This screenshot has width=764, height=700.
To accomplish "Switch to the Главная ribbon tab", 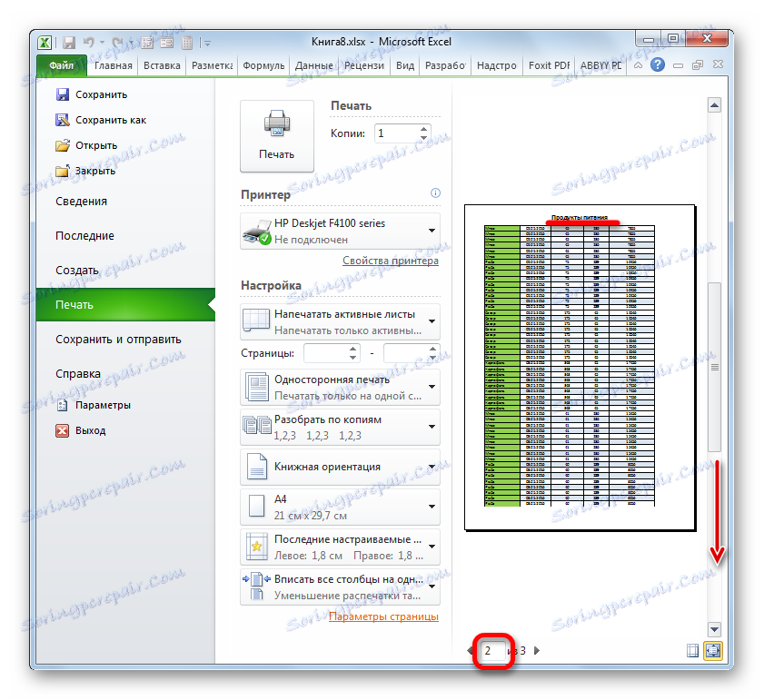I will [113, 65].
